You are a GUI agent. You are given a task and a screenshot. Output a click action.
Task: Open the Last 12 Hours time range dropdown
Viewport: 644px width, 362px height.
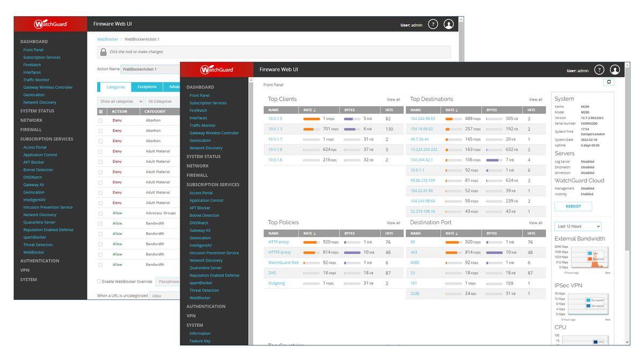coord(577,226)
